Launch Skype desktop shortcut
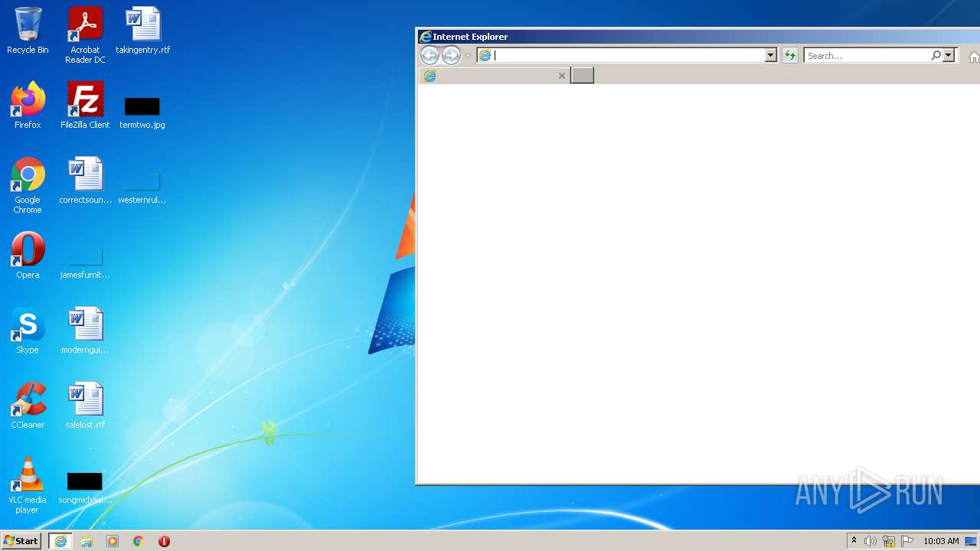The image size is (980, 551). tap(28, 331)
